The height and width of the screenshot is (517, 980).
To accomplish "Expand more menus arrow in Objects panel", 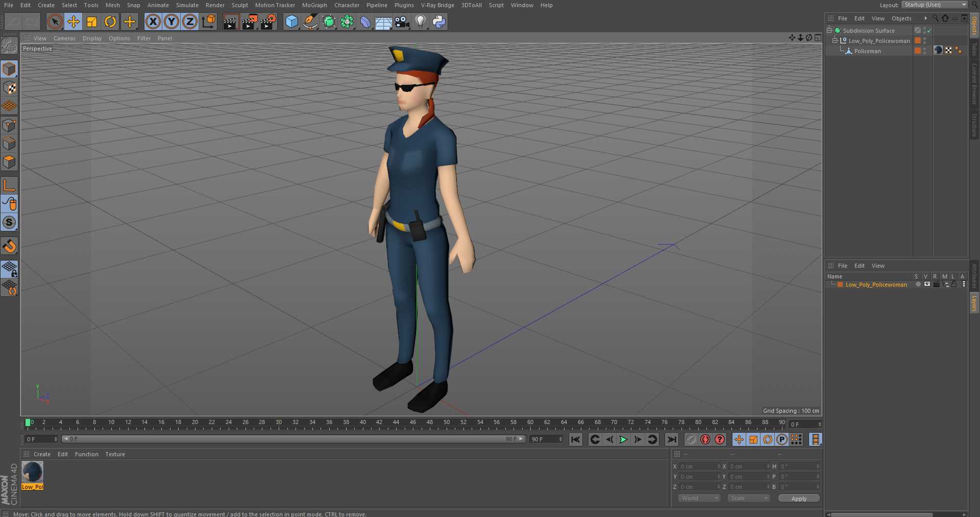I will [925, 18].
